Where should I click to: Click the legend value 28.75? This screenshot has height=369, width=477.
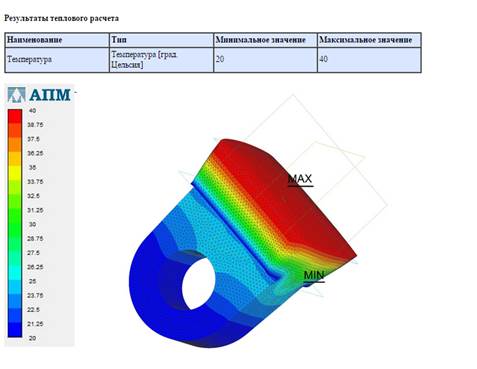pos(35,239)
